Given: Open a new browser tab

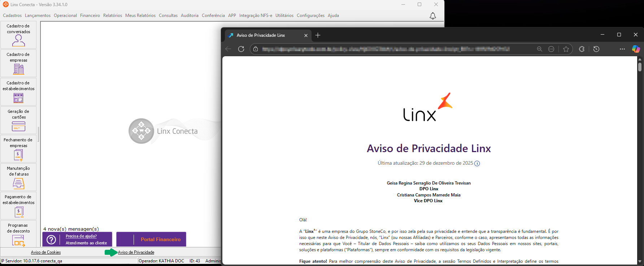Looking at the screenshot, I should tap(318, 35).
